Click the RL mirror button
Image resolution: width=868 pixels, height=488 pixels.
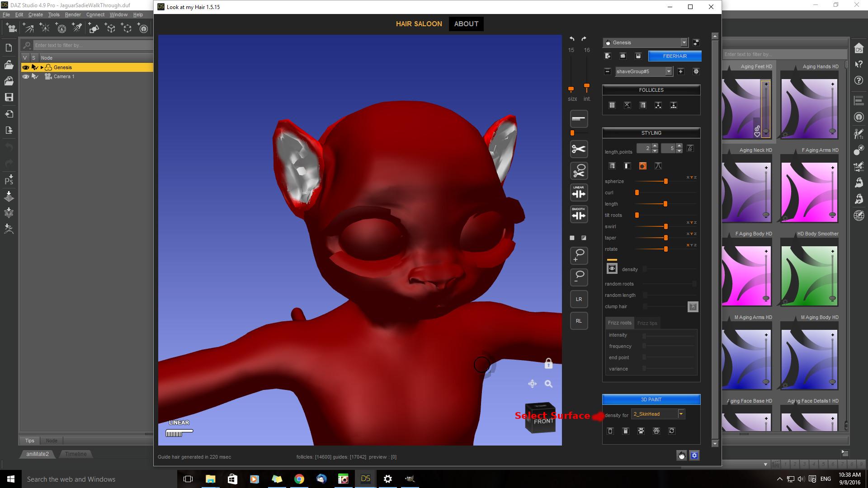(x=579, y=321)
